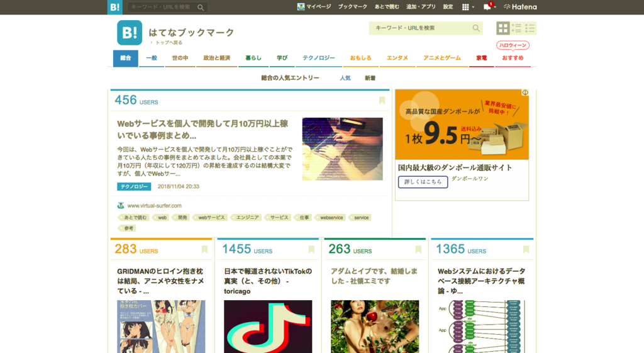
Task: Click the B! logo in top bar
Action: [115, 7]
